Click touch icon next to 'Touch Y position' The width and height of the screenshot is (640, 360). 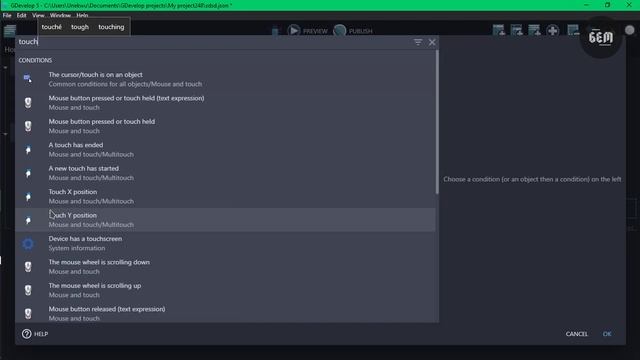tap(28, 220)
